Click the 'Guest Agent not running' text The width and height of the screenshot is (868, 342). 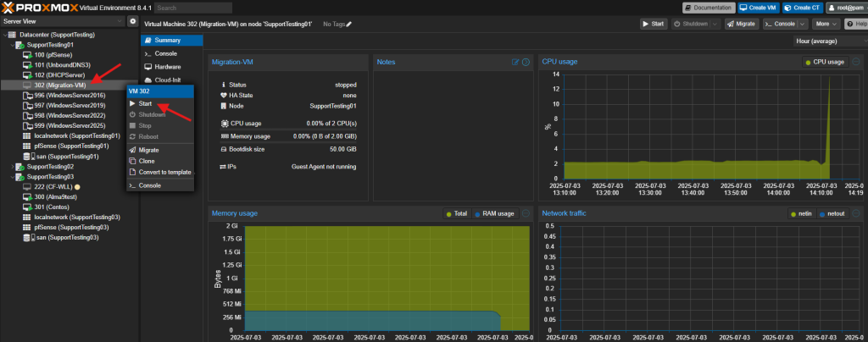point(324,167)
